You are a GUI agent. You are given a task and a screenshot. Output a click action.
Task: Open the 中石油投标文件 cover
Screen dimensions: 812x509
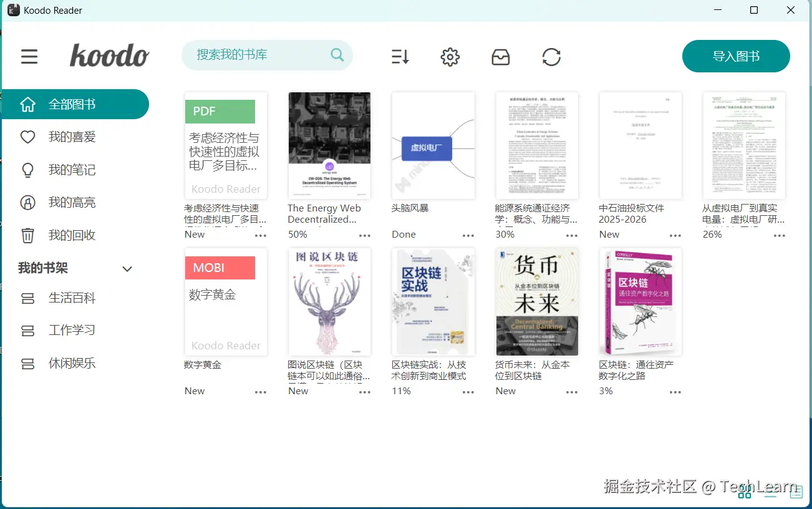pyautogui.click(x=640, y=146)
